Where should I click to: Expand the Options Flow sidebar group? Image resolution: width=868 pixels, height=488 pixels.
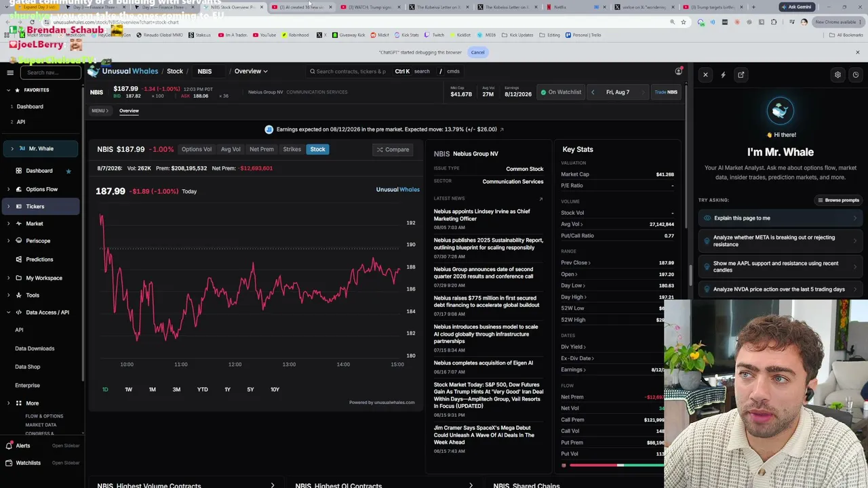(x=9, y=189)
